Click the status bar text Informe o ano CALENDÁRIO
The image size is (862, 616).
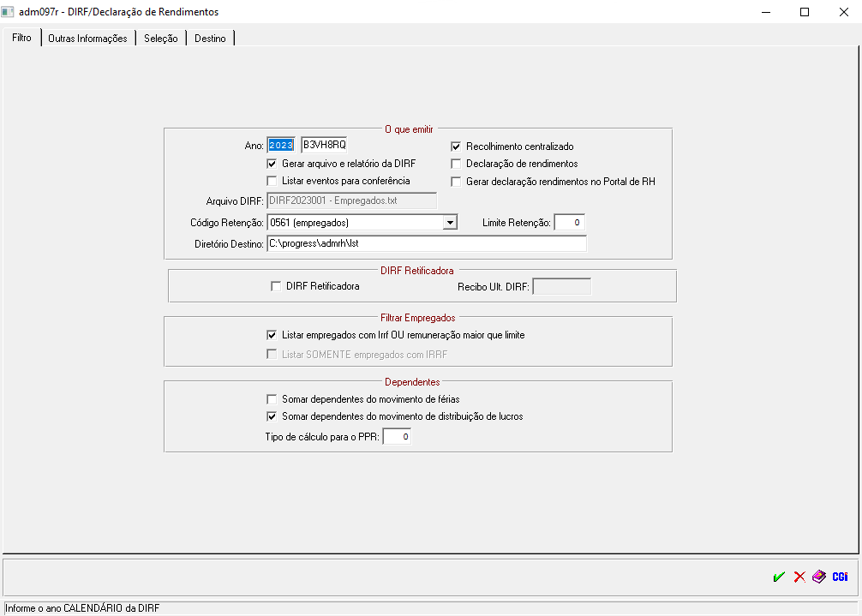tap(82, 608)
